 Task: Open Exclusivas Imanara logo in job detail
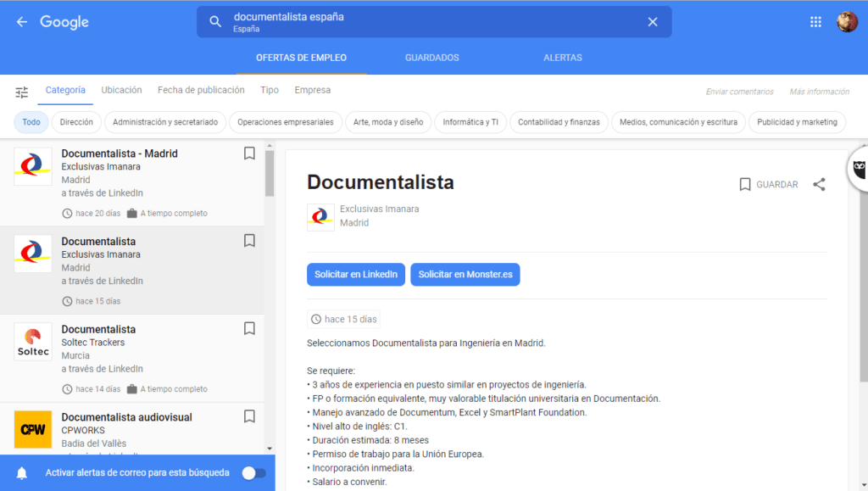coord(320,217)
